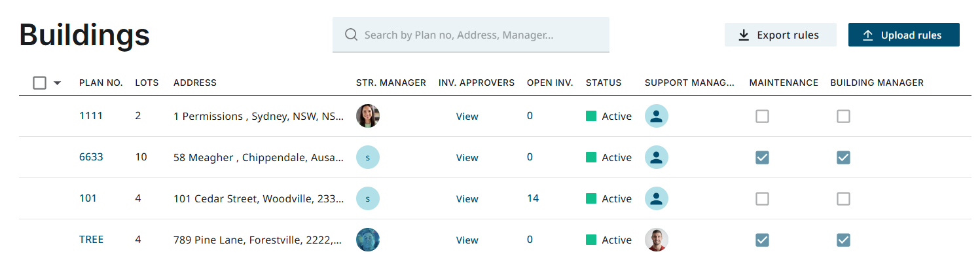Screen dimensions: 980x258
Task: Click address '1 Permissions , Sydney, NSW'
Action: coord(259,116)
